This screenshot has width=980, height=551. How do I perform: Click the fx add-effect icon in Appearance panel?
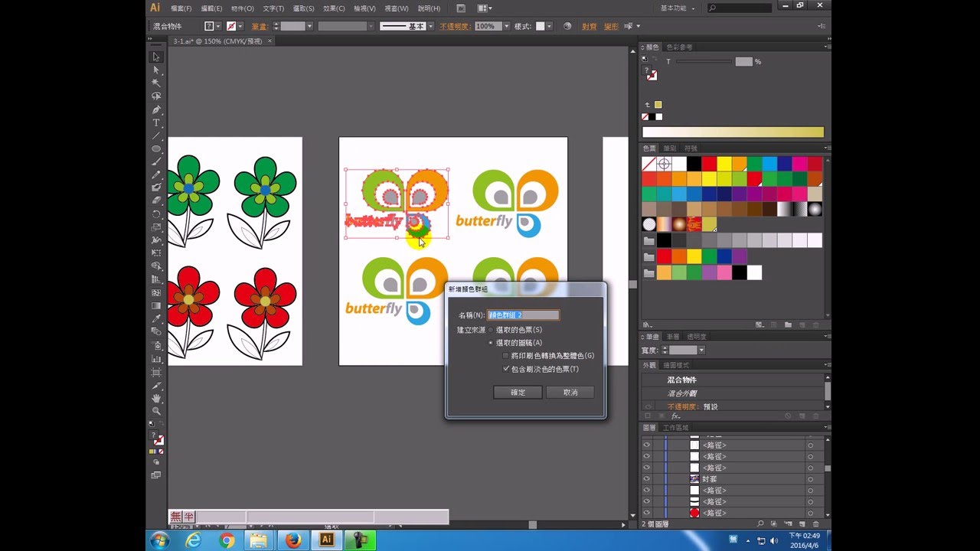(x=676, y=416)
